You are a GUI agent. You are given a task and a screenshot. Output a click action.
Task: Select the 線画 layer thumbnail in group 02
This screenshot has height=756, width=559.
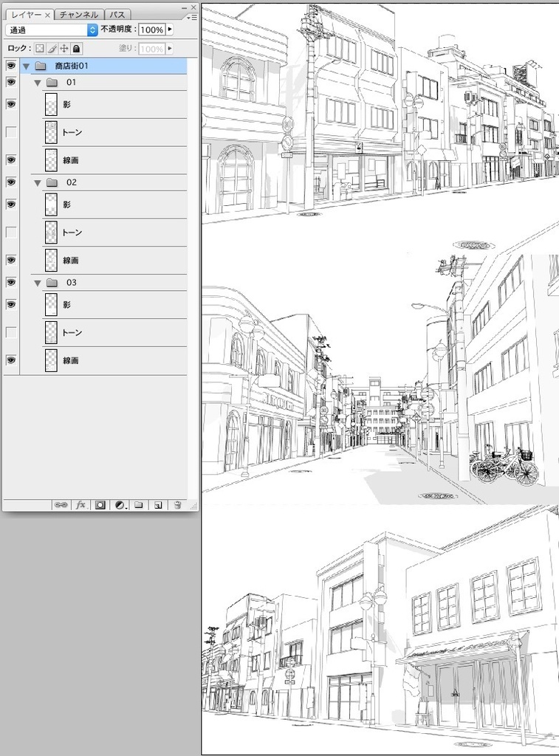pos(51,261)
